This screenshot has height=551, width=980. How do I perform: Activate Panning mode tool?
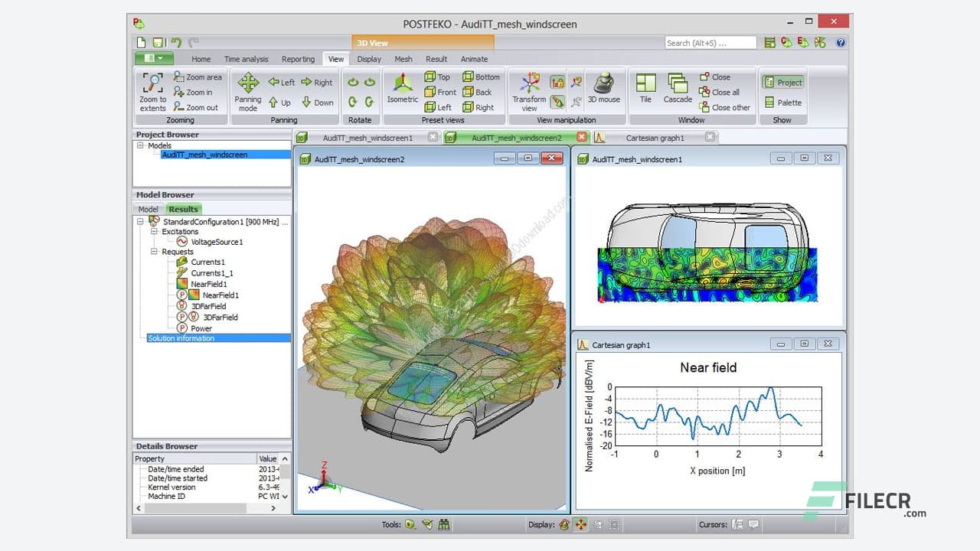(247, 83)
